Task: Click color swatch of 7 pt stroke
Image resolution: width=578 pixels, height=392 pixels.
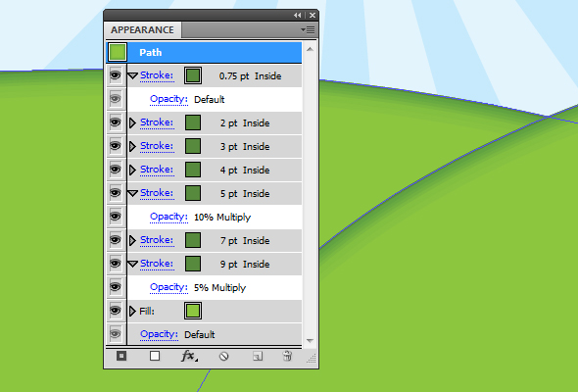Action: [193, 240]
